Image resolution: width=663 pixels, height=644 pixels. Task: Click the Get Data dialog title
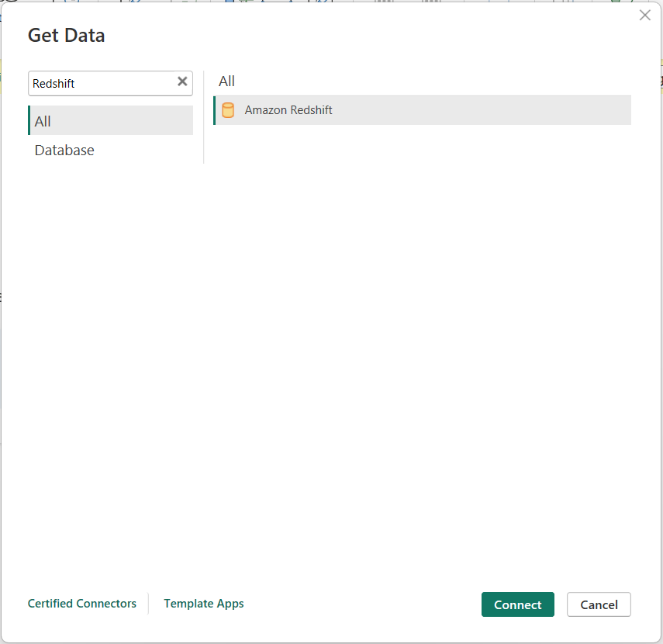pyautogui.click(x=66, y=35)
